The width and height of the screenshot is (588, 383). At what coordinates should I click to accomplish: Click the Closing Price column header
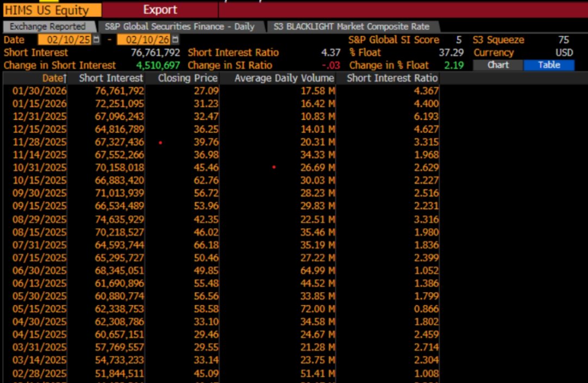(x=187, y=78)
